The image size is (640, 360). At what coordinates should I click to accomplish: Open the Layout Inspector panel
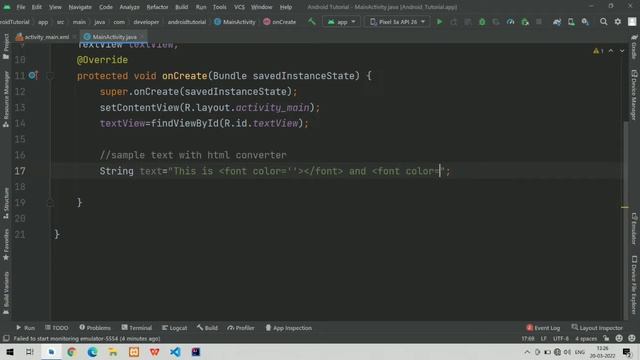click(x=597, y=328)
